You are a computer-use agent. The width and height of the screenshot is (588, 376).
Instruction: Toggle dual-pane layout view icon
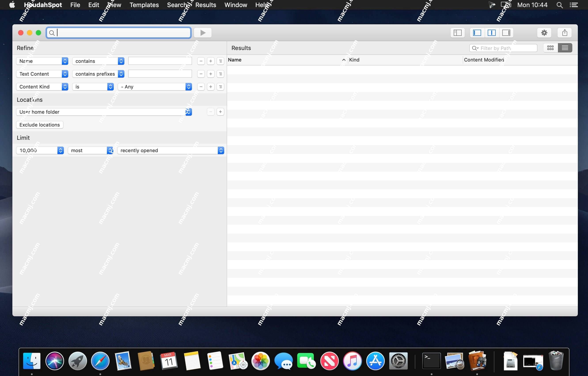491,33
